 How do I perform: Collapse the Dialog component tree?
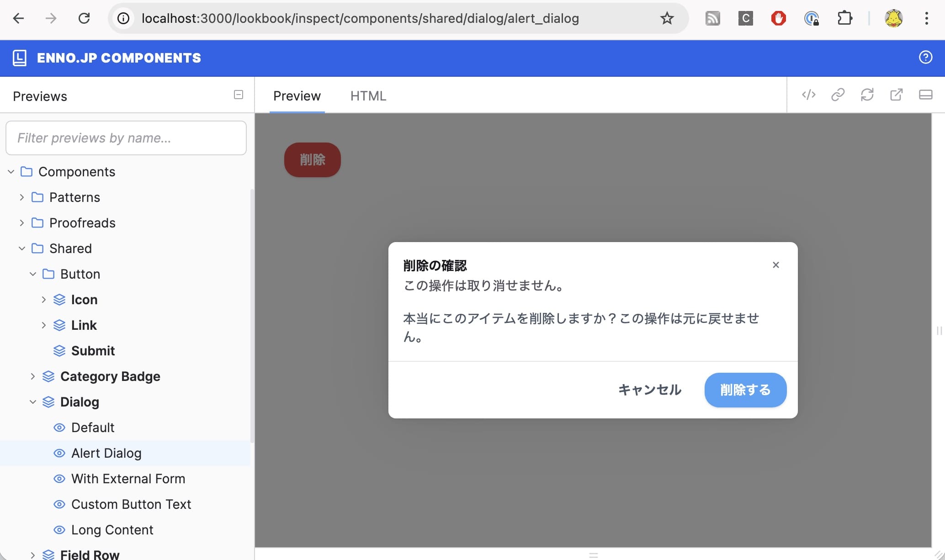coord(32,402)
